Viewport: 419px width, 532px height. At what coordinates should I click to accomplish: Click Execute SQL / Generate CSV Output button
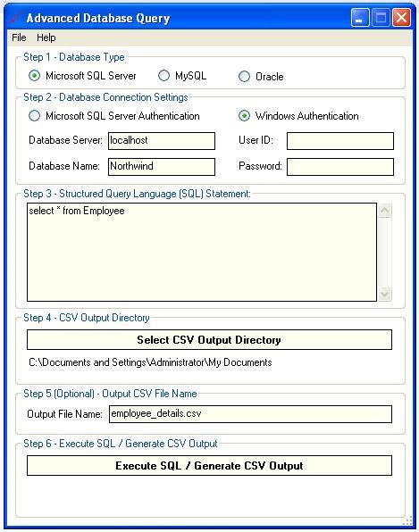[209, 466]
